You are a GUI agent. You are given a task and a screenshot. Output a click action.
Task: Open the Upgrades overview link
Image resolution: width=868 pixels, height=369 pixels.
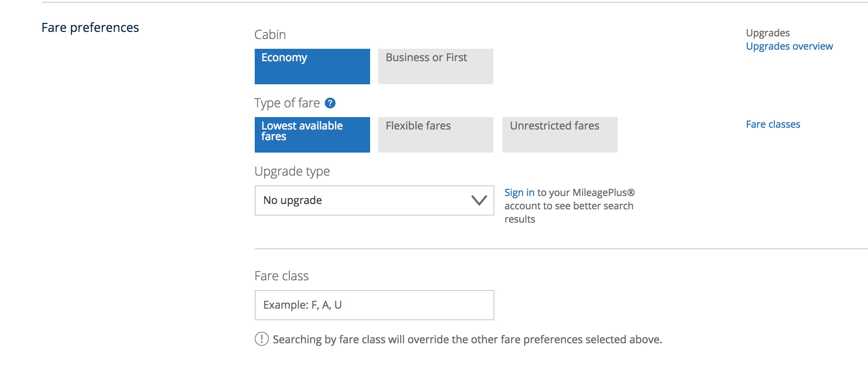[x=789, y=47]
